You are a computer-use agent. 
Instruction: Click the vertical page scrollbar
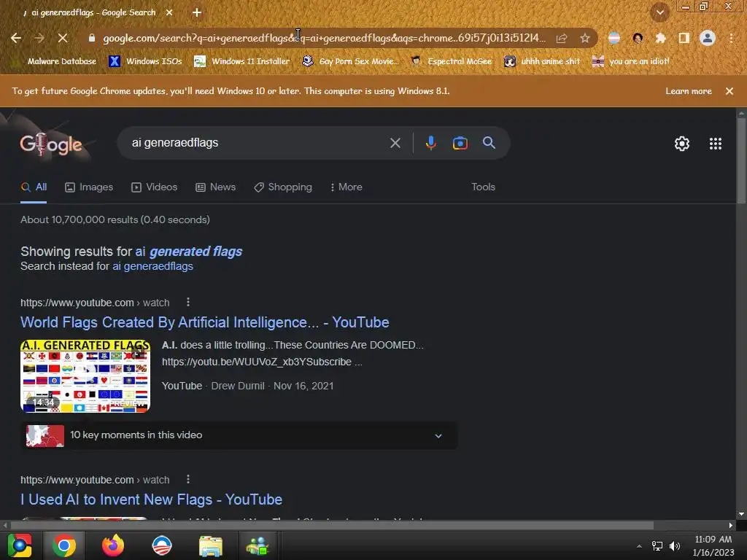click(741, 162)
